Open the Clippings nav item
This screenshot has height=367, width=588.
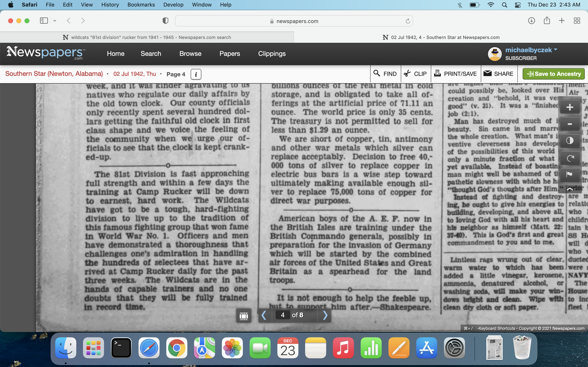point(272,54)
